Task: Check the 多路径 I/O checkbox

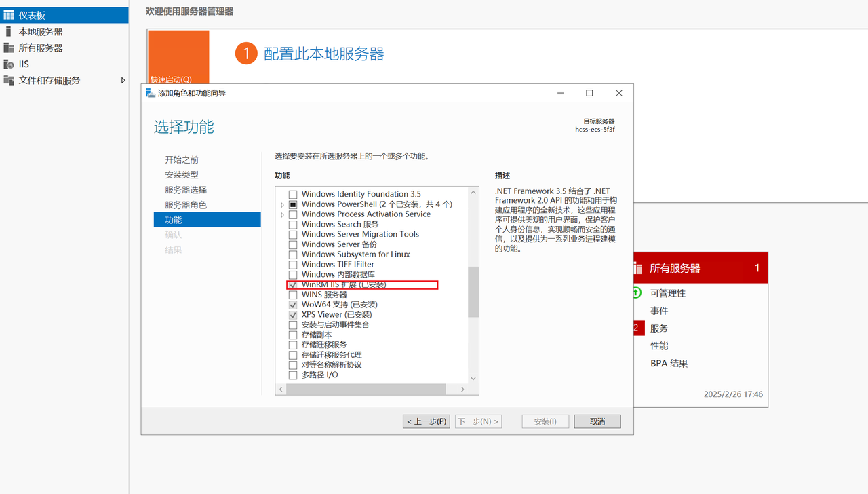Action: click(x=293, y=375)
